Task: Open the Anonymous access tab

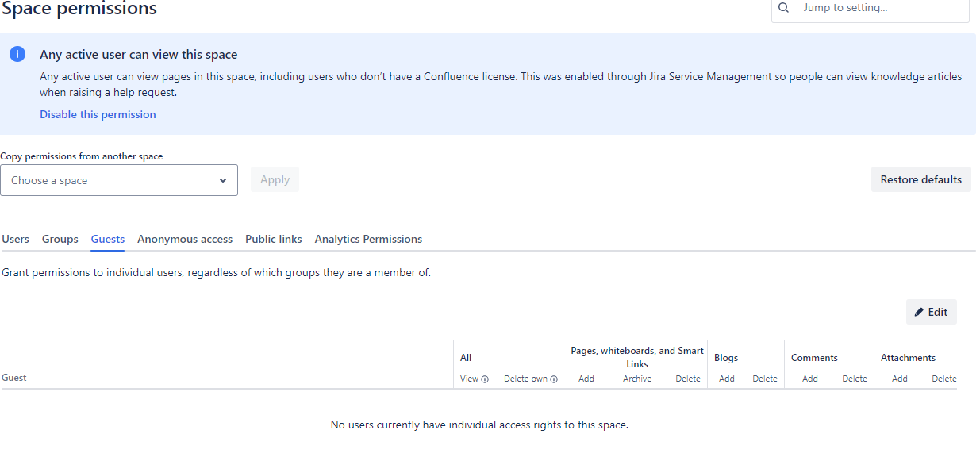Action: click(x=185, y=239)
